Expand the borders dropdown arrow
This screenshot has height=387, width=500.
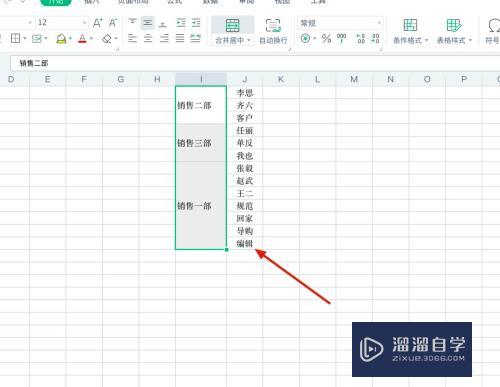[x=25, y=39]
